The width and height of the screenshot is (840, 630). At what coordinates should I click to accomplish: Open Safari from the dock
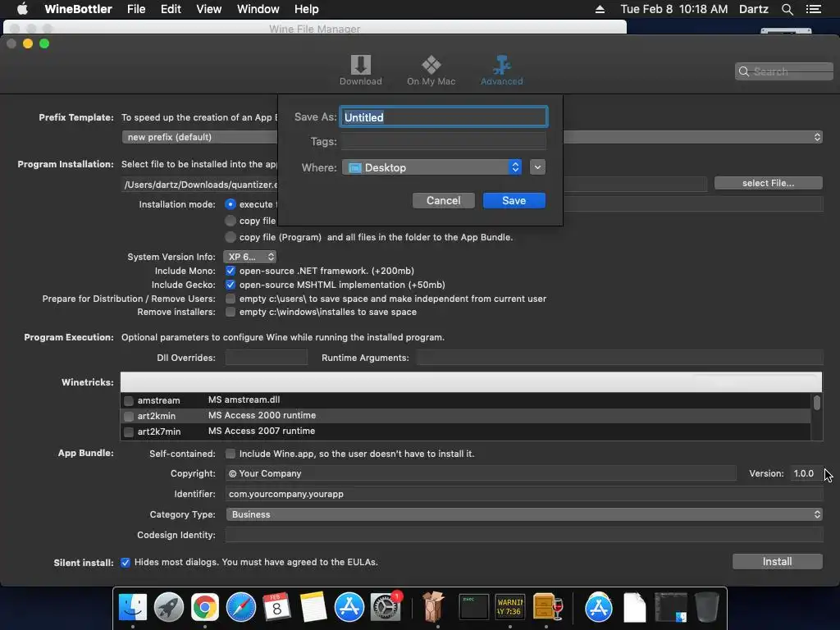tap(241, 607)
